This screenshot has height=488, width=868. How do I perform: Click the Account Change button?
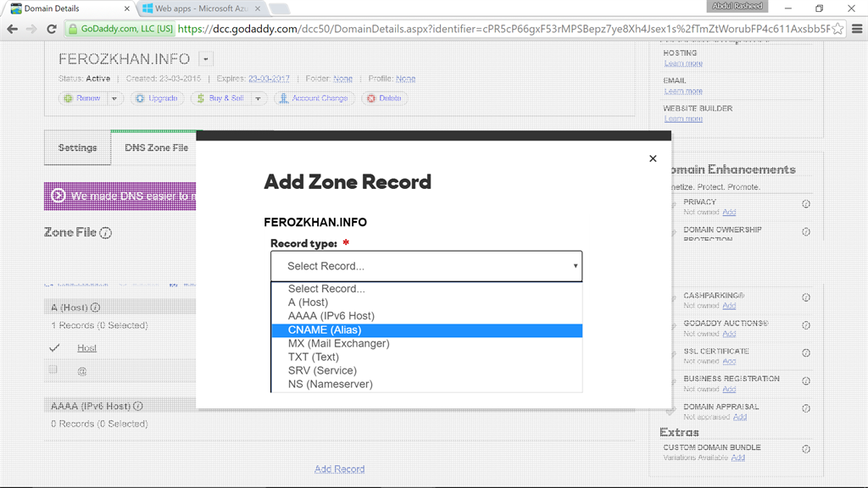click(x=314, y=98)
